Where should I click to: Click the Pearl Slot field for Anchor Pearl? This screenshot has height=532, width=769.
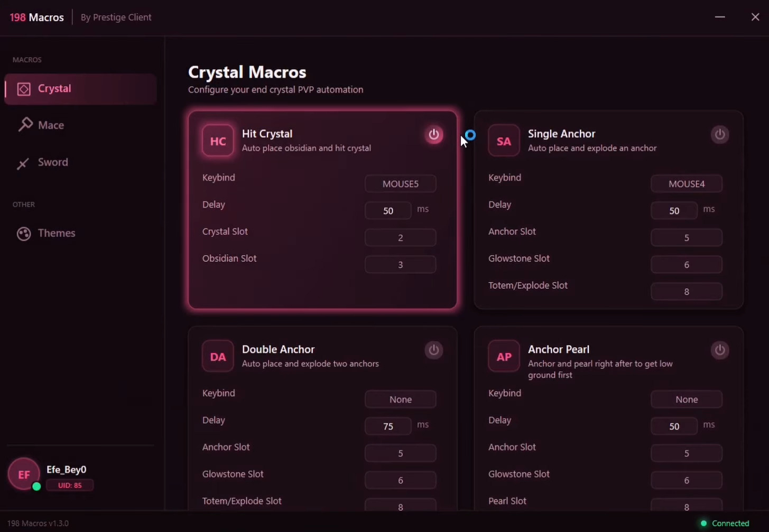(686, 507)
